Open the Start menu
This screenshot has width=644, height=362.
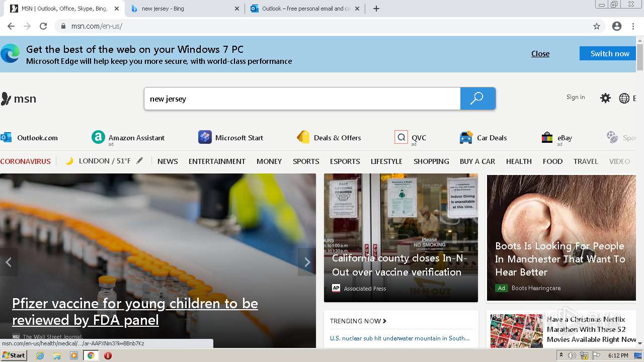(x=14, y=355)
